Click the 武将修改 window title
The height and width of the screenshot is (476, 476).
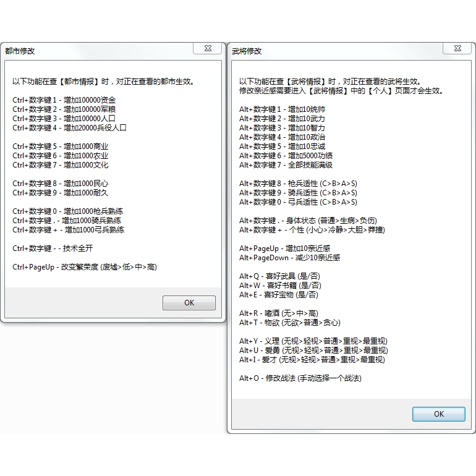pos(247,51)
